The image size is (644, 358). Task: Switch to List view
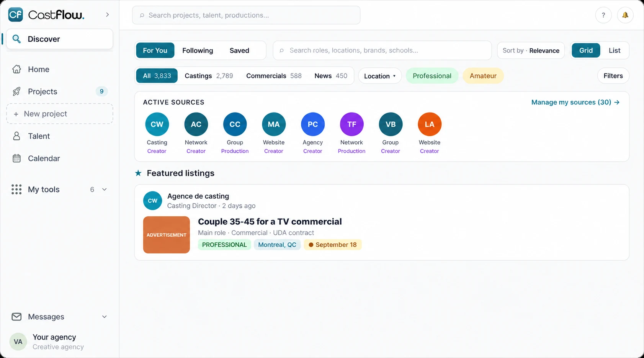(615, 51)
